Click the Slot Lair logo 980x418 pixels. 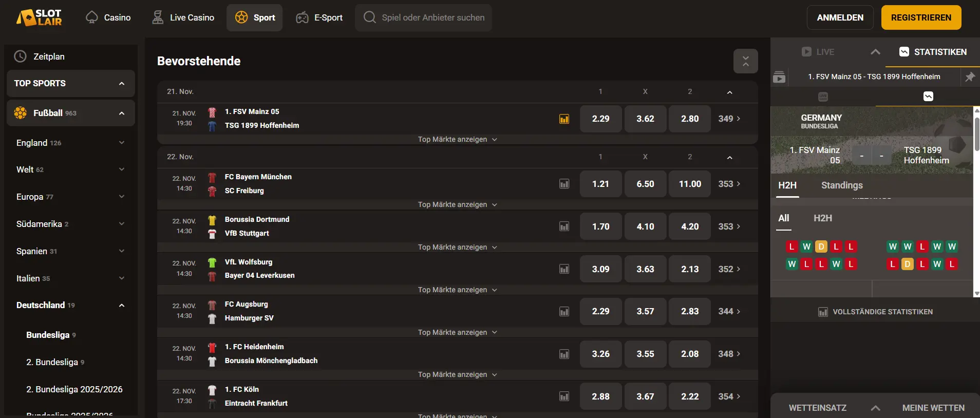tap(40, 17)
